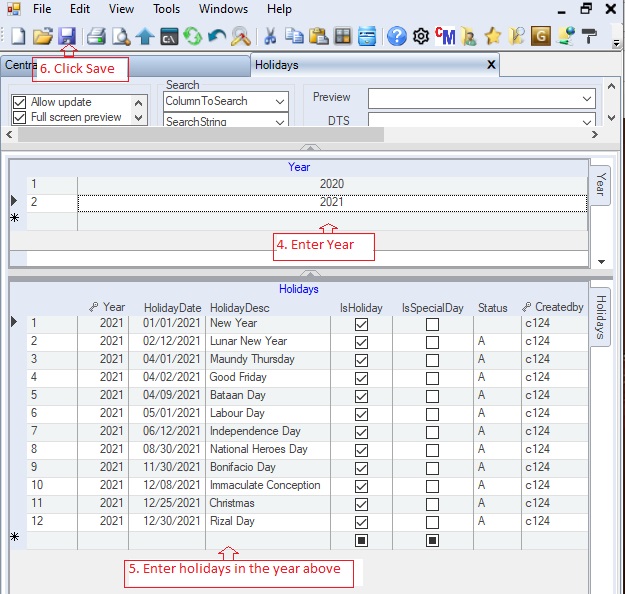Click the horizontal scrollbar thumb in top panel
625x594 pixels.
(x=201, y=135)
